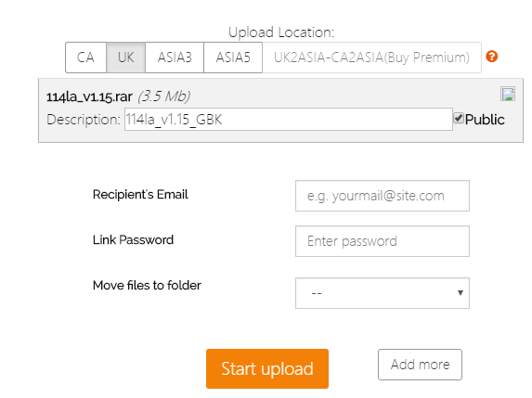The image size is (532, 398).
Task: Select the UK upload location
Action: (x=126, y=58)
